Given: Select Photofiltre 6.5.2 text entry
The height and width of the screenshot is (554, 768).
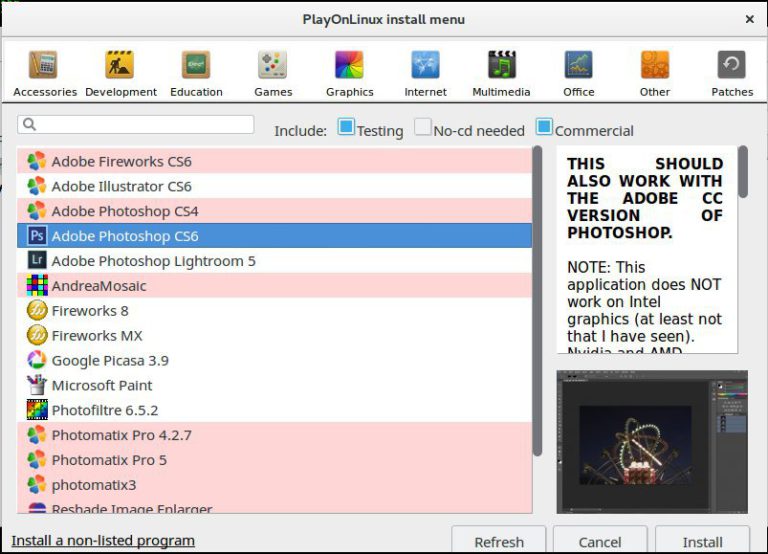Looking at the screenshot, I should [x=105, y=410].
